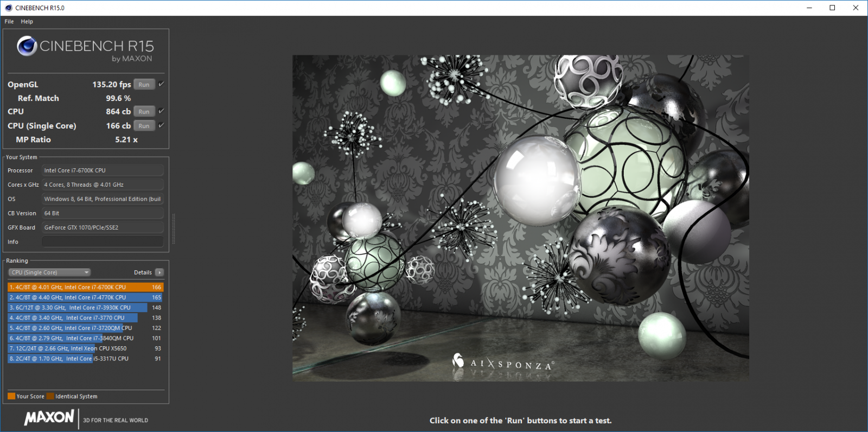
Task: Toggle the CPU (Single Core) checkmark
Action: (161, 125)
